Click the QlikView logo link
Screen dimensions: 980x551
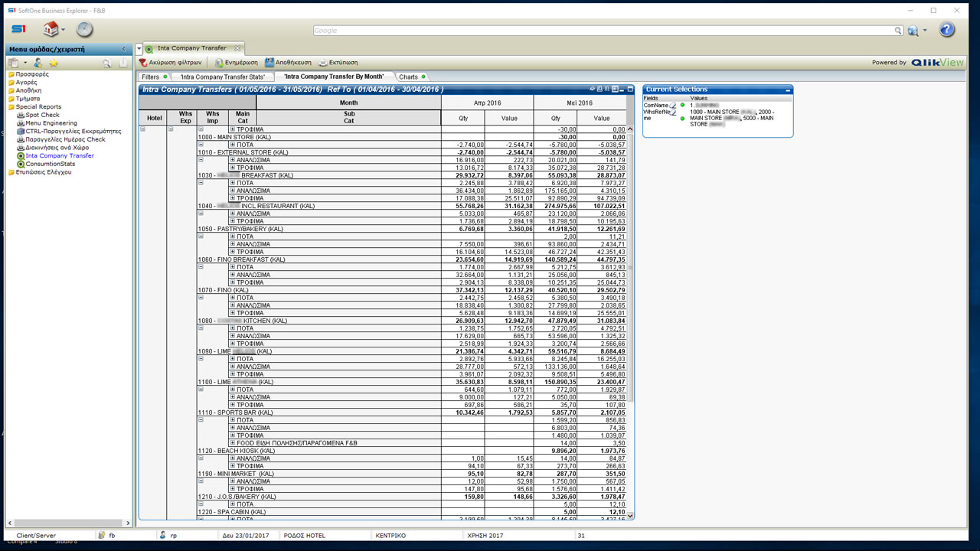click(x=937, y=63)
